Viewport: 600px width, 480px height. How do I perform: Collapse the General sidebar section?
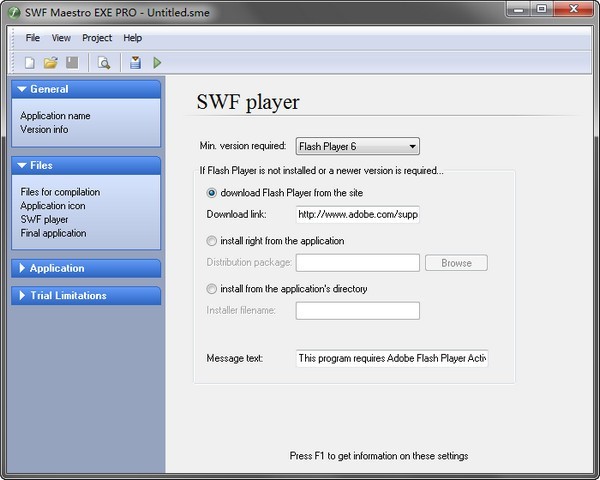(85, 89)
